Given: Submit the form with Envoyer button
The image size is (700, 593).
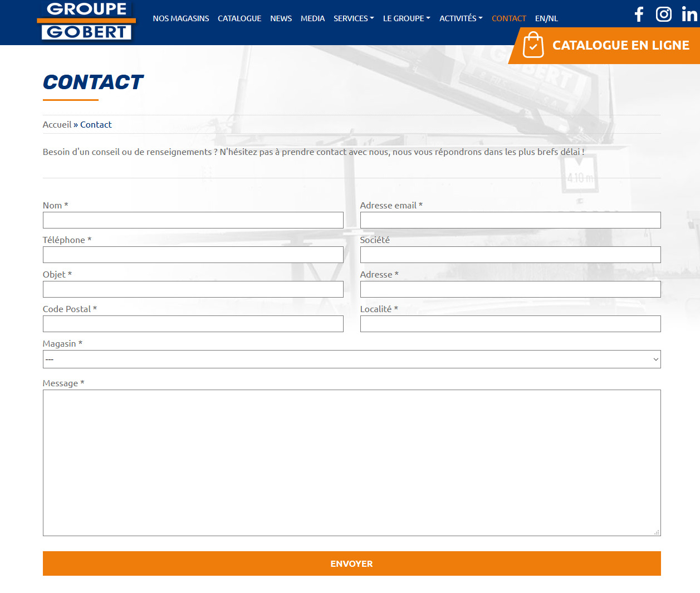Looking at the screenshot, I should [x=352, y=563].
